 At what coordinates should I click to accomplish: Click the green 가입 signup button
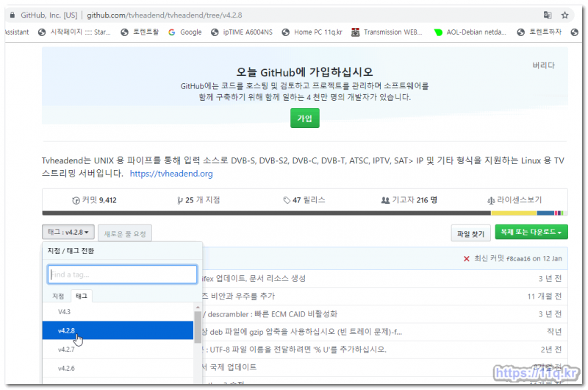(304, 118)
